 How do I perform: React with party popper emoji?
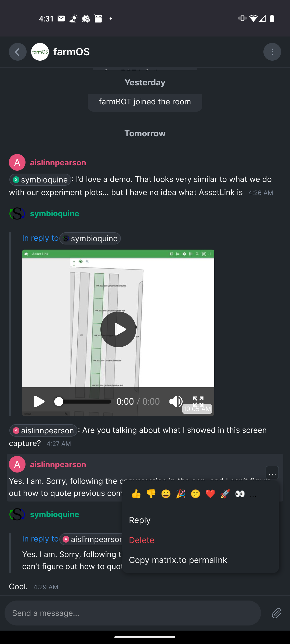tap(181, 494)
